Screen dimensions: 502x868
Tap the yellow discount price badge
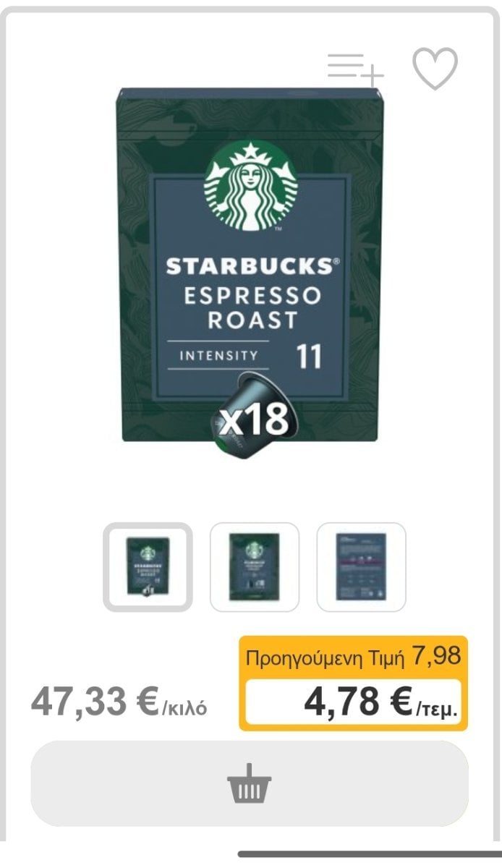point(354,683)
